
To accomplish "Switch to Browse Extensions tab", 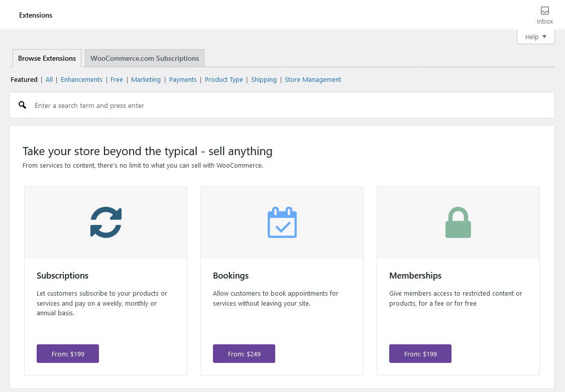I will (x=47, y=58).
